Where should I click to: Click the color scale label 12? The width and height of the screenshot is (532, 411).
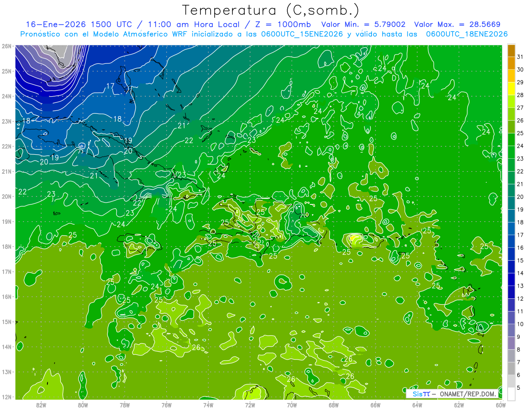click(x=520, y=298)
